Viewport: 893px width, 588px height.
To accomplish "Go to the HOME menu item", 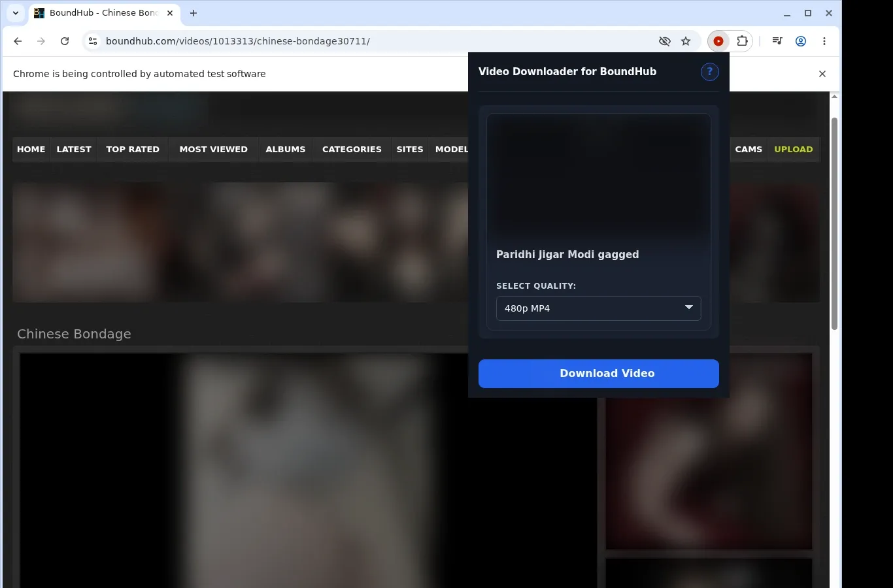I will pyautogui.click(x=31, y=149).
